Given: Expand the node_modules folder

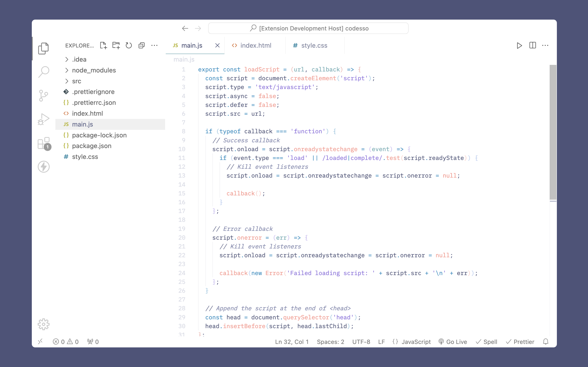Looking at the screenshot, I should click(x=94, y=70).
